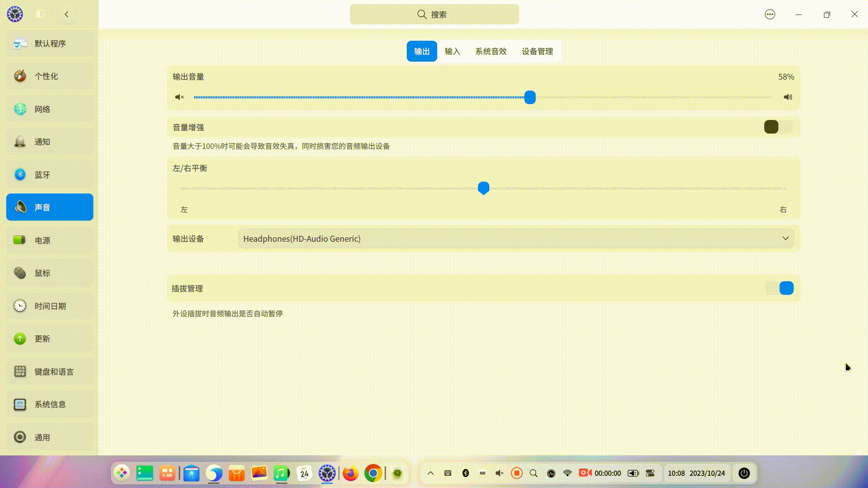Disable the 插拔管理 plug management toggle
Screen dimensions: 868x488
[x=779, y=288]
